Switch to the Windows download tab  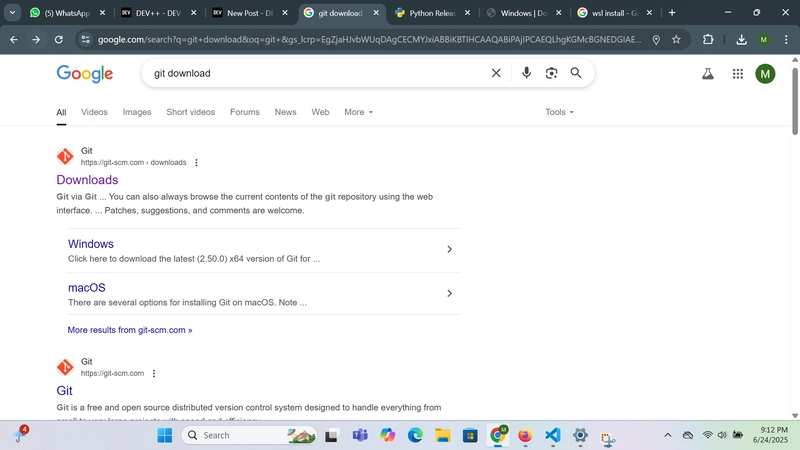(523, 13)
